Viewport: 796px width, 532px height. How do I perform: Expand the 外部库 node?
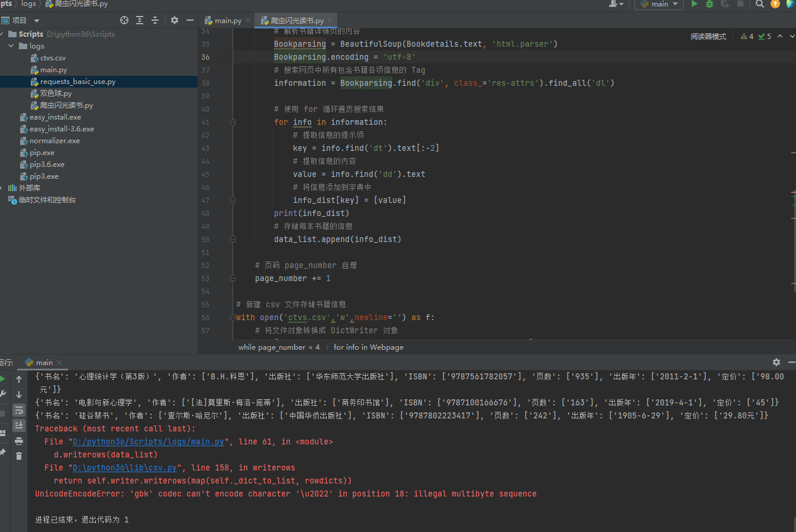(x=2, y=188)
